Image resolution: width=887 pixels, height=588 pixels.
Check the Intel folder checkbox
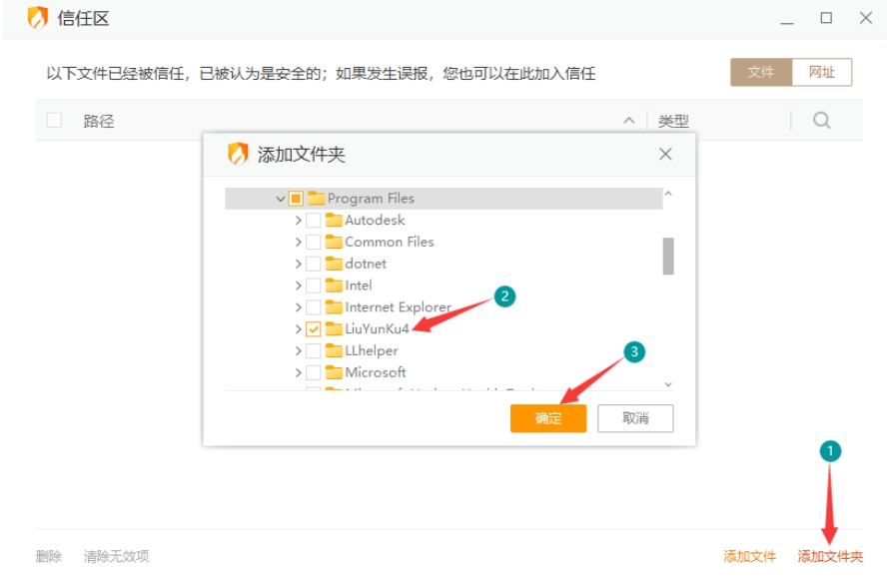coord(314,286)
